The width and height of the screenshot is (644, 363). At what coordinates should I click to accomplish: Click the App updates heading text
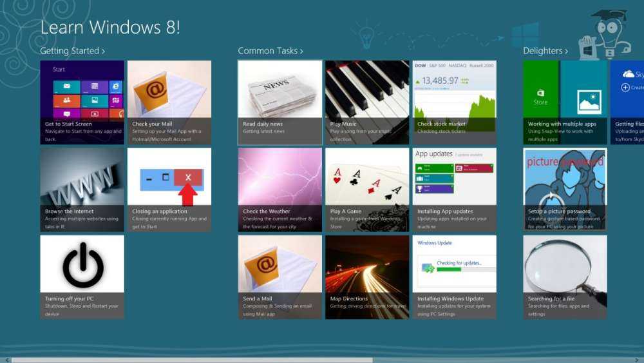433,153
